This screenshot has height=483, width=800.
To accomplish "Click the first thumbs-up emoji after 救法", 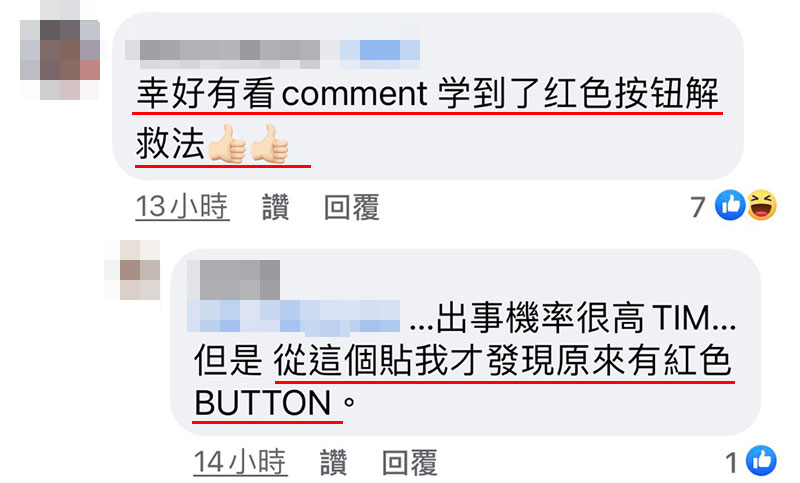I will tap(228, 144).
